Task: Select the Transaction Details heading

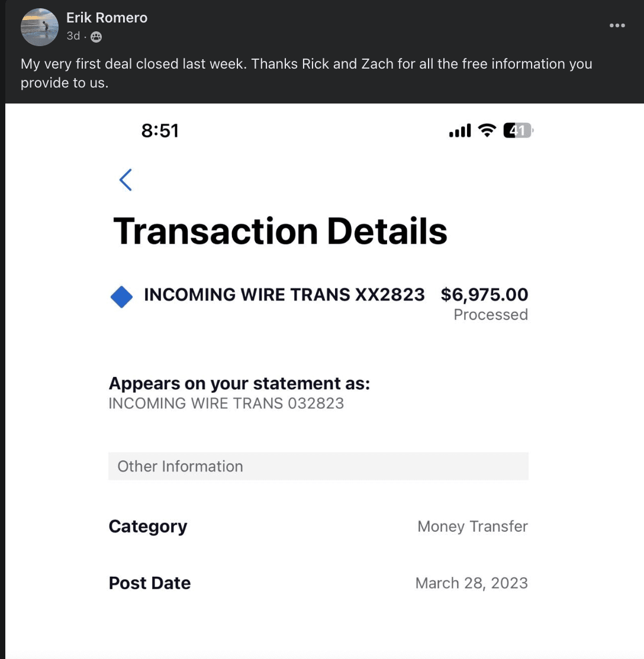Action: pos(280,231)
